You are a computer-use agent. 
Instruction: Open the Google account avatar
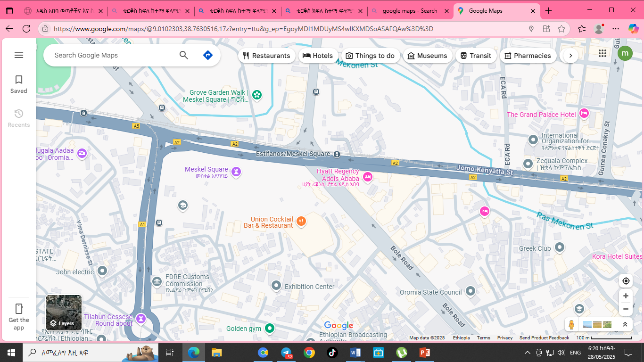pyautogui.click(x=625, y=53)
